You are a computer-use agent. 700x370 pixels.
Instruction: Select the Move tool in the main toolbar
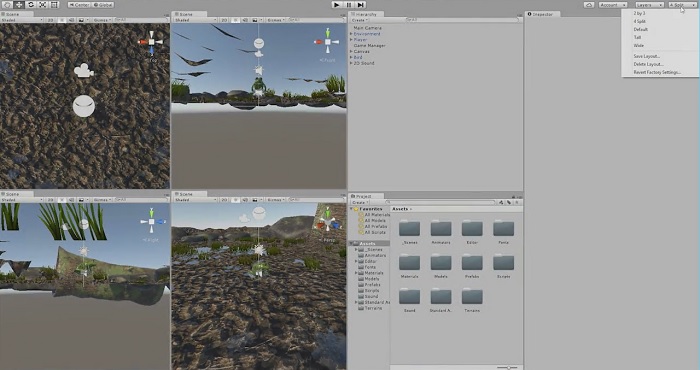point(19,4)
